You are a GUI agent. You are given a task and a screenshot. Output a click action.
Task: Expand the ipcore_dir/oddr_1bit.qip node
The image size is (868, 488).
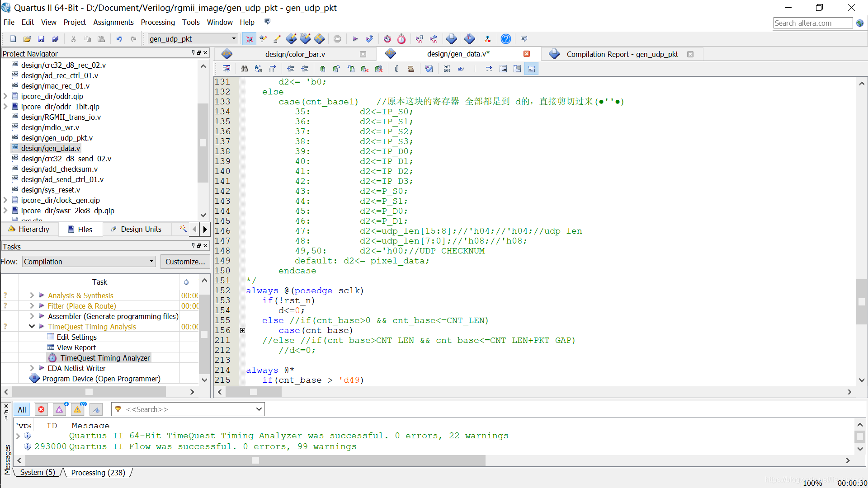pyautogui.click(x=5, y=107)
